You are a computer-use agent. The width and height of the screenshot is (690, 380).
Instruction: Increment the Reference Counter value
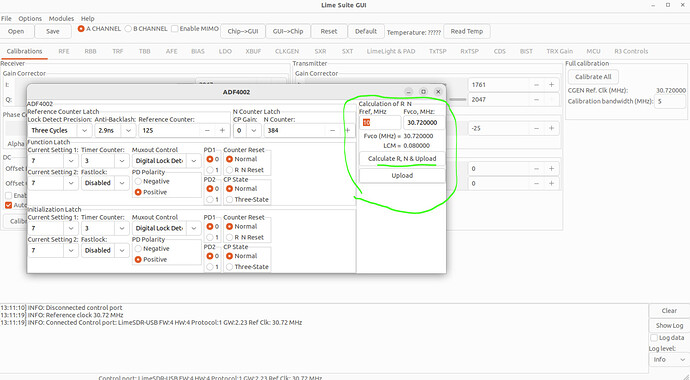point(222,130)
